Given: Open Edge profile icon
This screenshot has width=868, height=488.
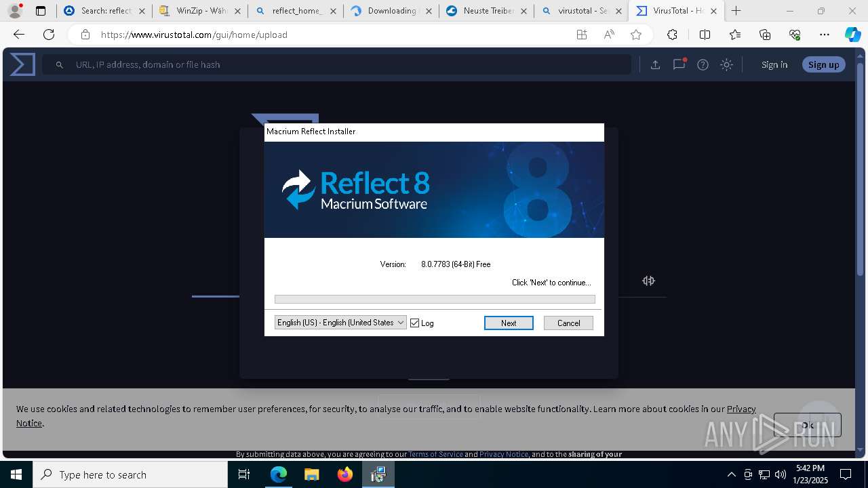Looking at the screenshot, I should click(x=15, y=11).
